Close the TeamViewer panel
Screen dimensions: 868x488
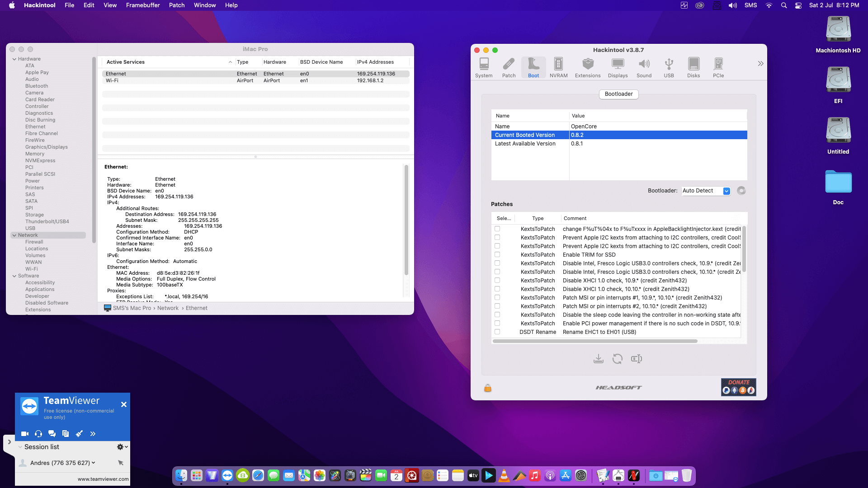(124, 404)
